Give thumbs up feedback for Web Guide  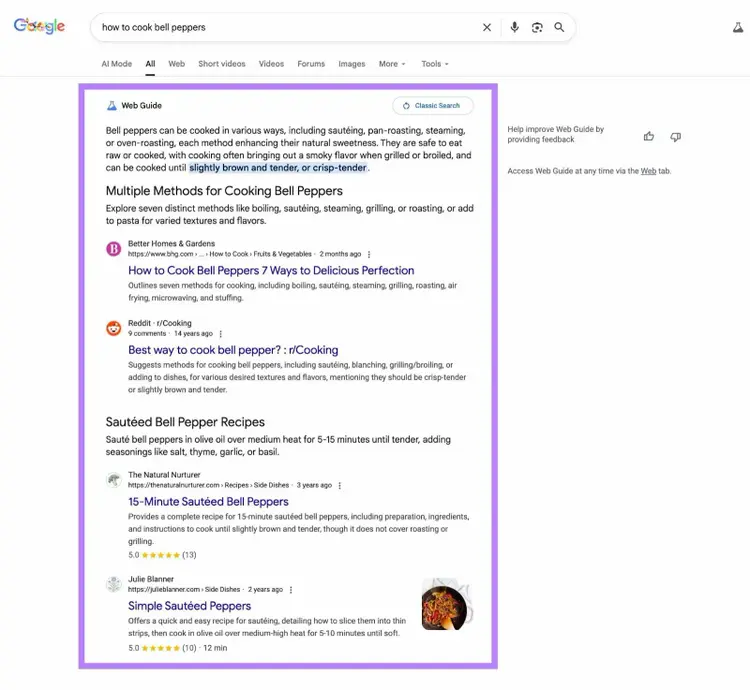pyautogui.click(x=649, y=137)
